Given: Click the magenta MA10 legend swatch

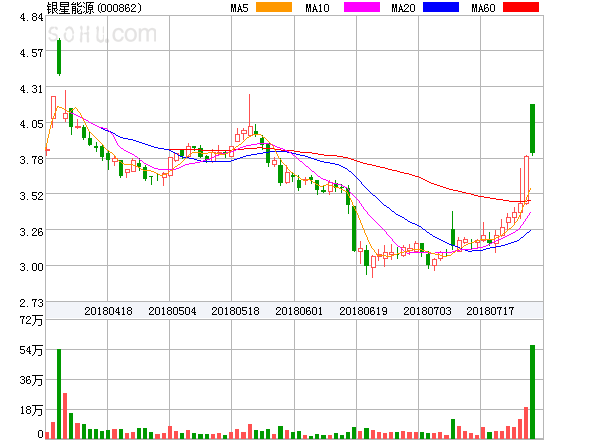Looking at the screenshot, I should (x=362, y=7).
